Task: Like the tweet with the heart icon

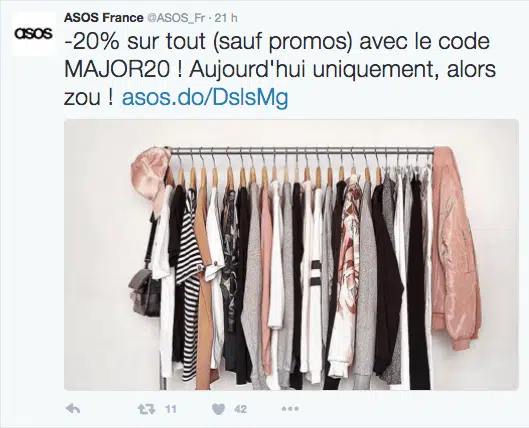Action: point(218,409)
